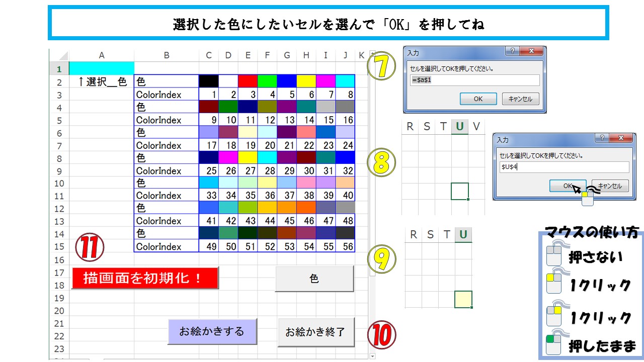Pick the green swatch above ColorIndex 4
Screen dimensions: 644x362
267,81
